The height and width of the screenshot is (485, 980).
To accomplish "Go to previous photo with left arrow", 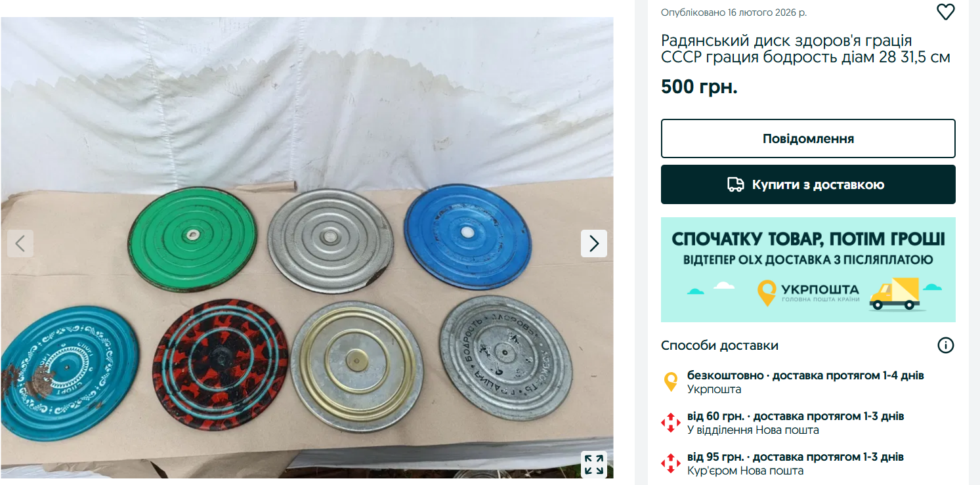I will tap(20, 243).
